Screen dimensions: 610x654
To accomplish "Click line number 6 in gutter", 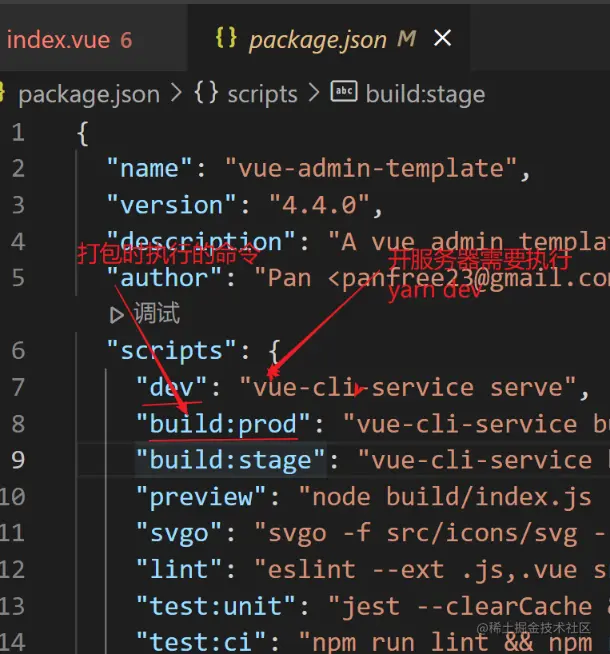I will pyautogui.click(x=18, y=351).
